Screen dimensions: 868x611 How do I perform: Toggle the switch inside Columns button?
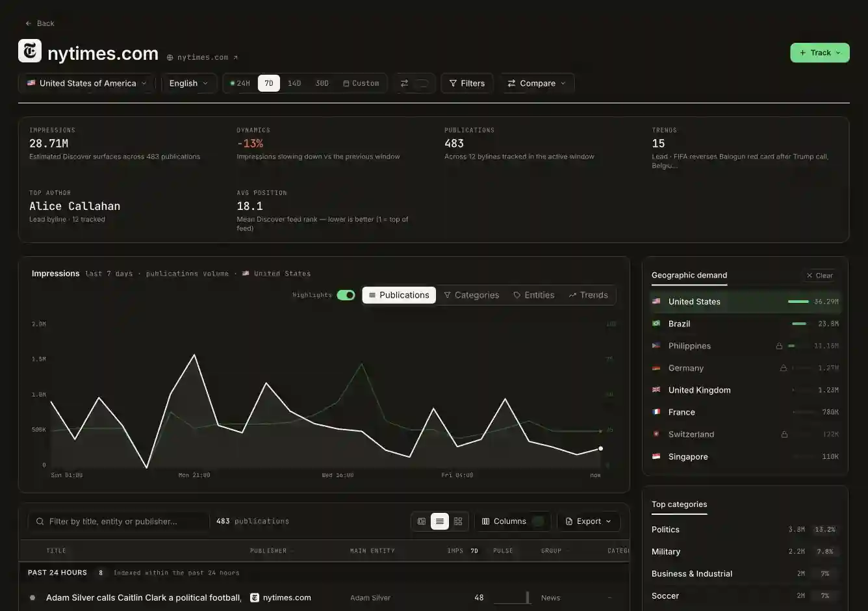click(x=537, y=521)
